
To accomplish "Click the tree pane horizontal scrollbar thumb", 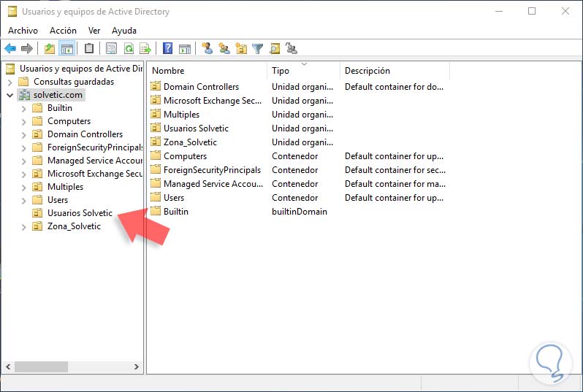I will (x=41, y=366).
